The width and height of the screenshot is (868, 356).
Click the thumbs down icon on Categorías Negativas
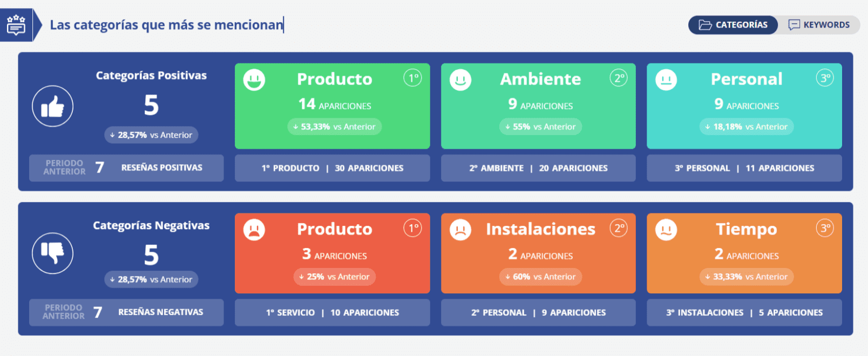(52, 253)
